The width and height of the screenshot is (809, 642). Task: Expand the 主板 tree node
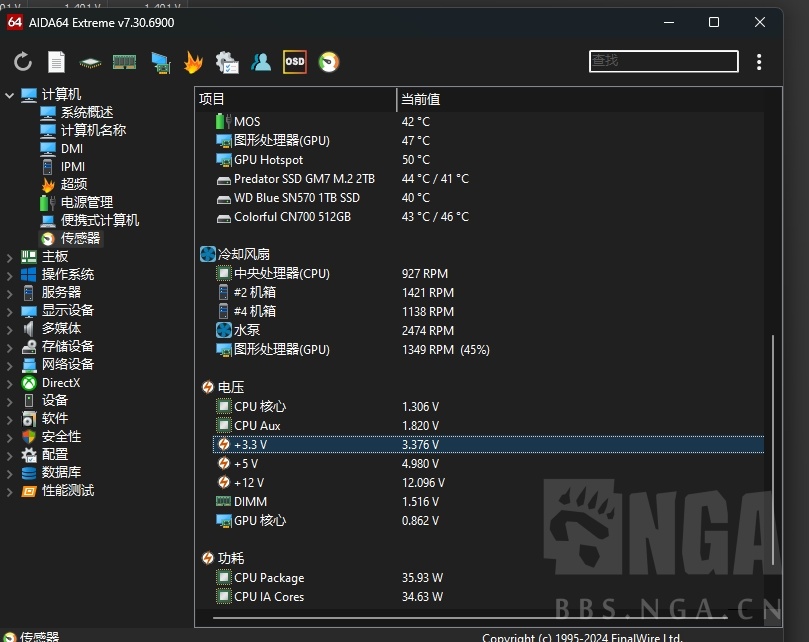pos(10,257)
